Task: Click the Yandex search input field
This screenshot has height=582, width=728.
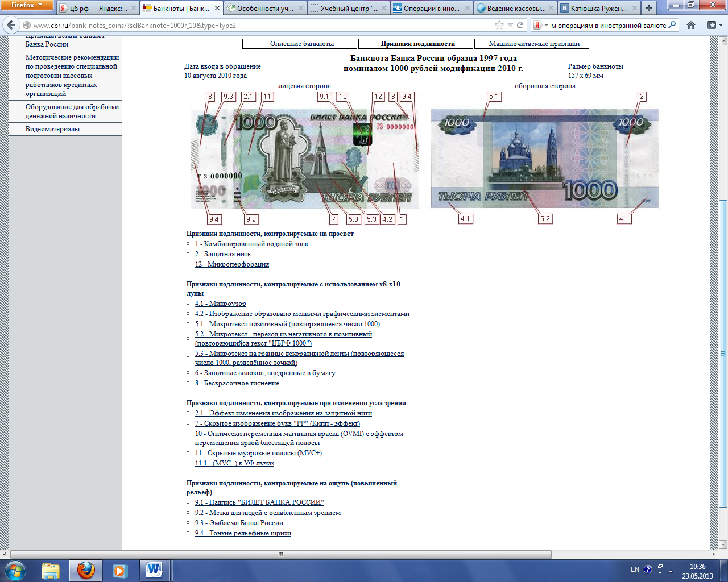Action: [x=608, y=25]
